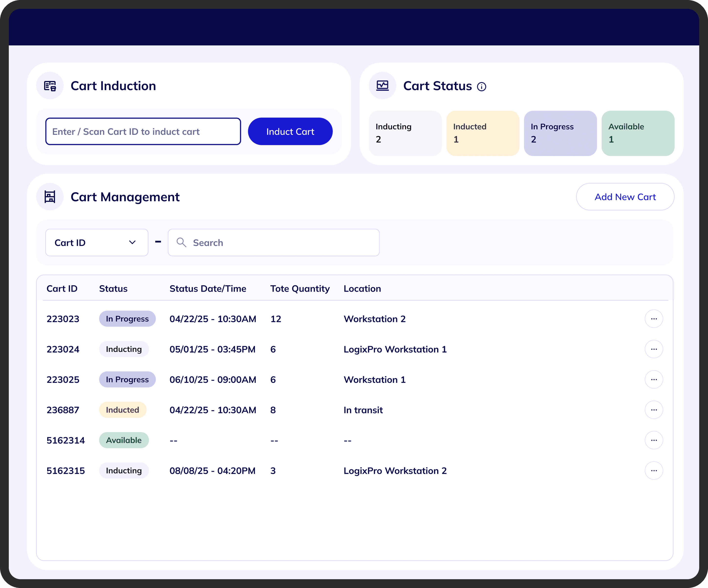Click the Inducted badge for cart 236887
The image size is (708, 588).
click(x=123, y=410)
